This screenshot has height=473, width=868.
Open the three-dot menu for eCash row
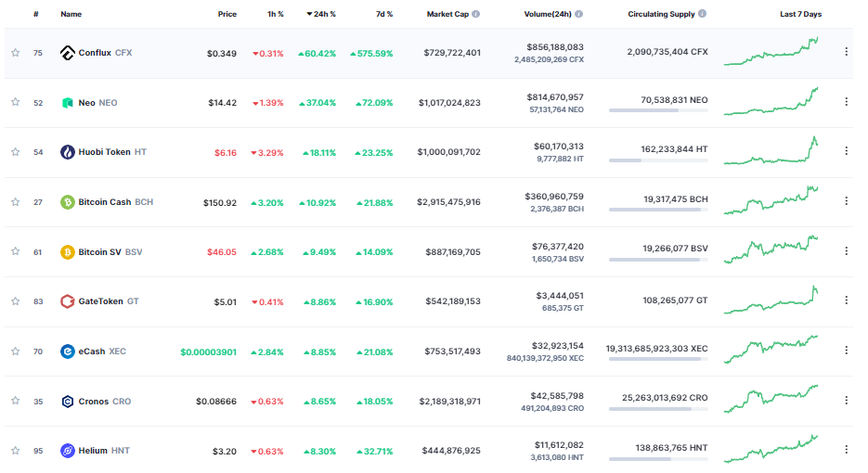coord(846,351)
